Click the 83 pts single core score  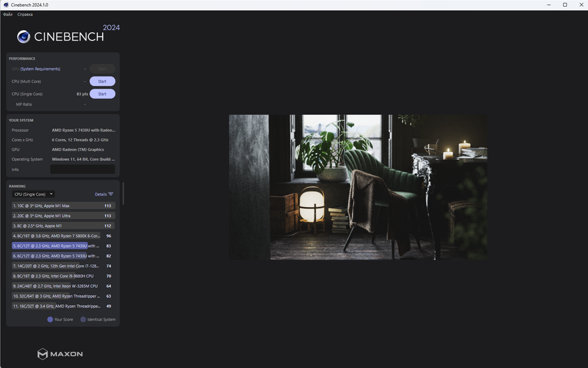click(x=82, y=94)
